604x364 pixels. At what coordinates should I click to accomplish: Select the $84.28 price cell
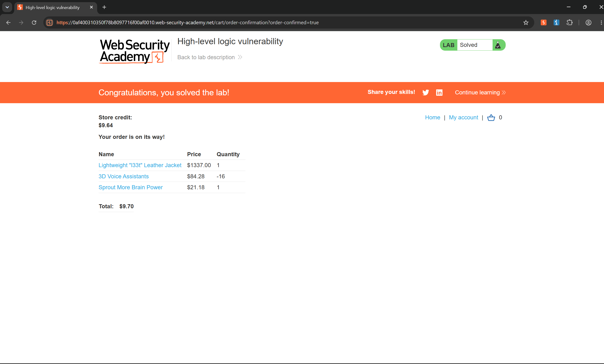tap(196, 176)
